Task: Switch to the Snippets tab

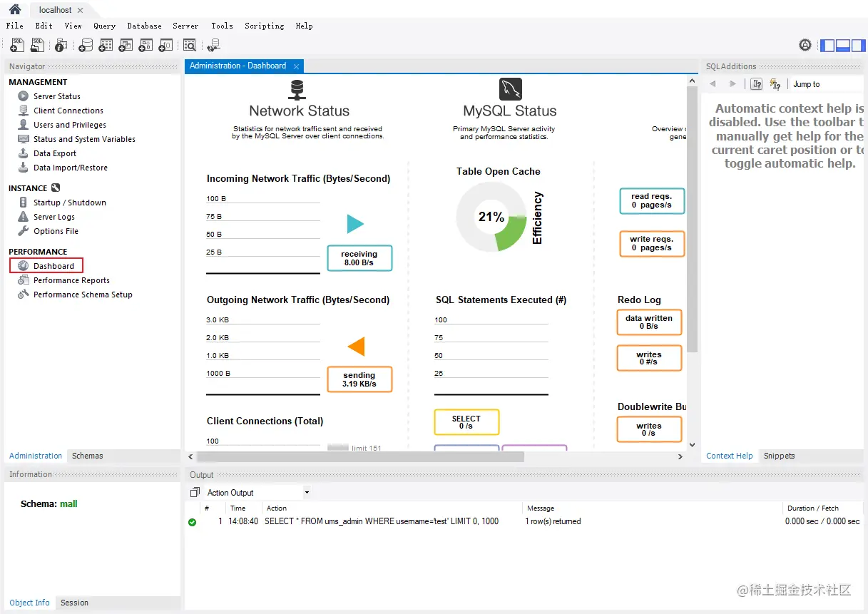Action: (x=779, y=456)
